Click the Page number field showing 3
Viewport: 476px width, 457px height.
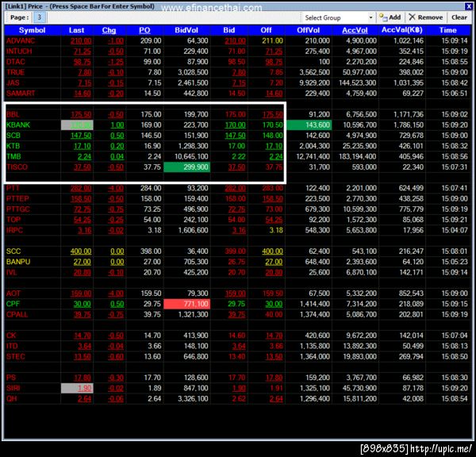(x=39, y=17)
